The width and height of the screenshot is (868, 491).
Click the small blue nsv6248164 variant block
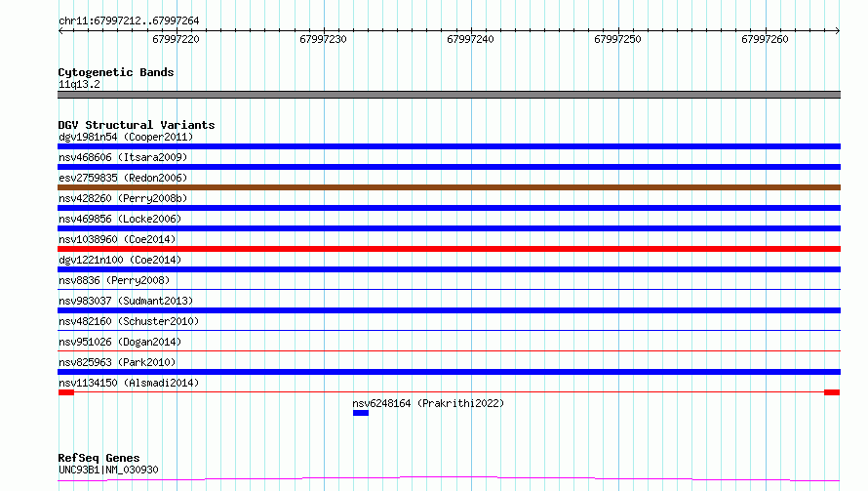click(x=361, y=413)
